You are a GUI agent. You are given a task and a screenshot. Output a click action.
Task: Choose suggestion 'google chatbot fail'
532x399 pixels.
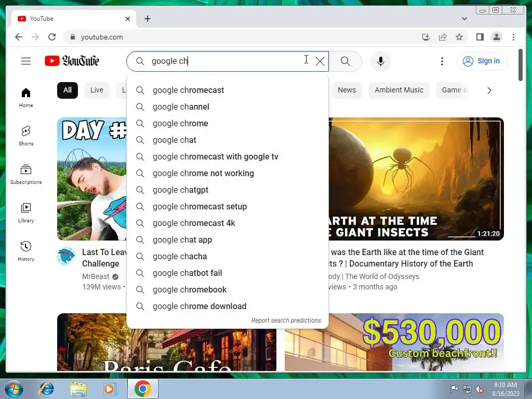tap(228, 273)
